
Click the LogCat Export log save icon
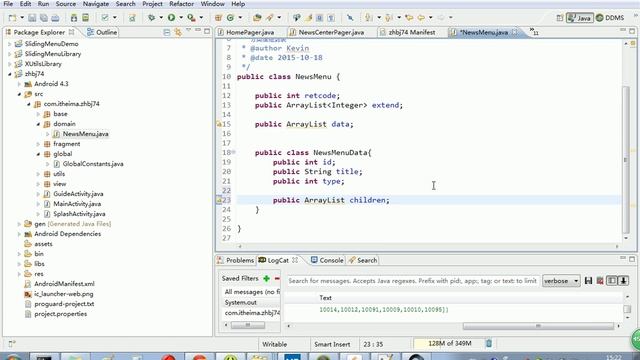click(588, 281)
